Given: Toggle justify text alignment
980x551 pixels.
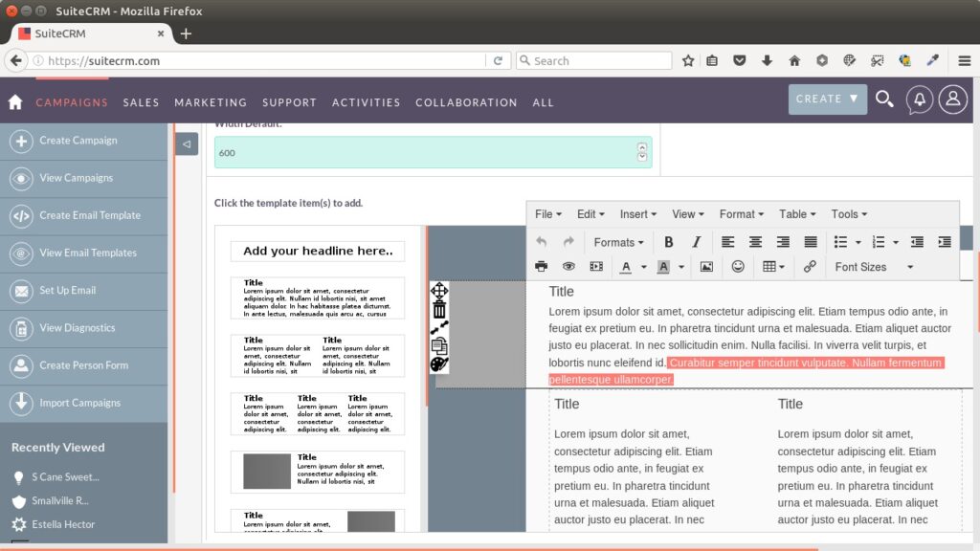Looking at the screenshot, I should click(x=811, y=242).
